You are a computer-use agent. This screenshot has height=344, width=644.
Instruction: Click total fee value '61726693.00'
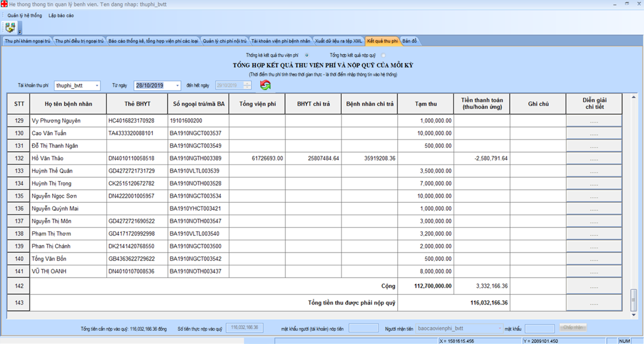pyautogui.click(x=267, y=158)
